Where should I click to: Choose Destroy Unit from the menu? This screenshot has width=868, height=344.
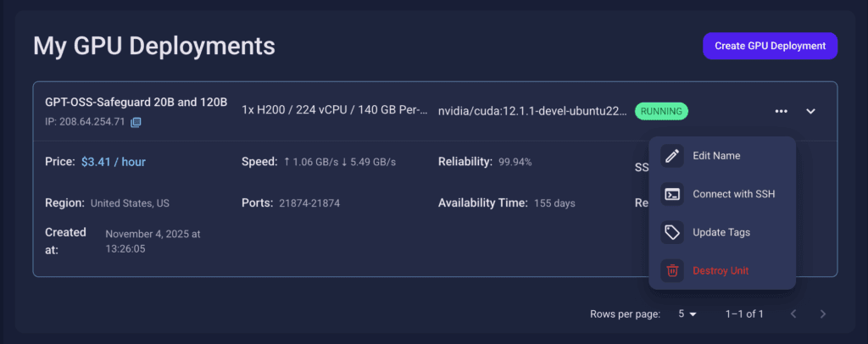pyautogui.click(x=721, y=270)
